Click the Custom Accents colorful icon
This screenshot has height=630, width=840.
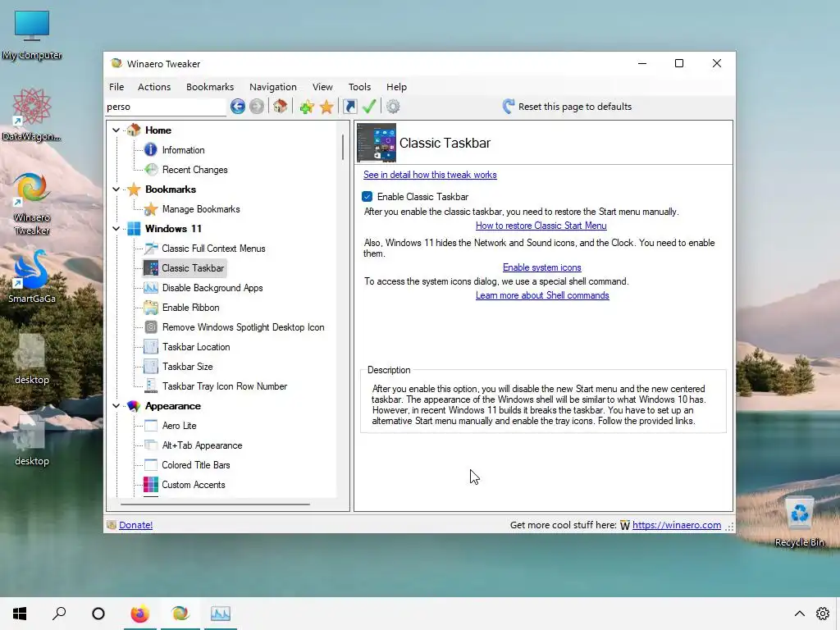[151, 485]
